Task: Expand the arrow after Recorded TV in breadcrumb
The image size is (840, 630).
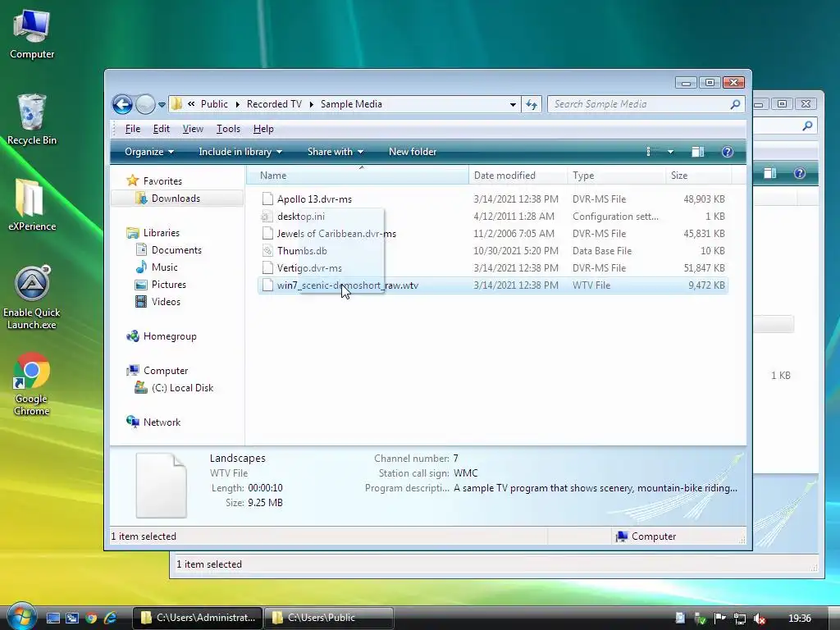Action: pyautogui.click(x=311, y=104)
